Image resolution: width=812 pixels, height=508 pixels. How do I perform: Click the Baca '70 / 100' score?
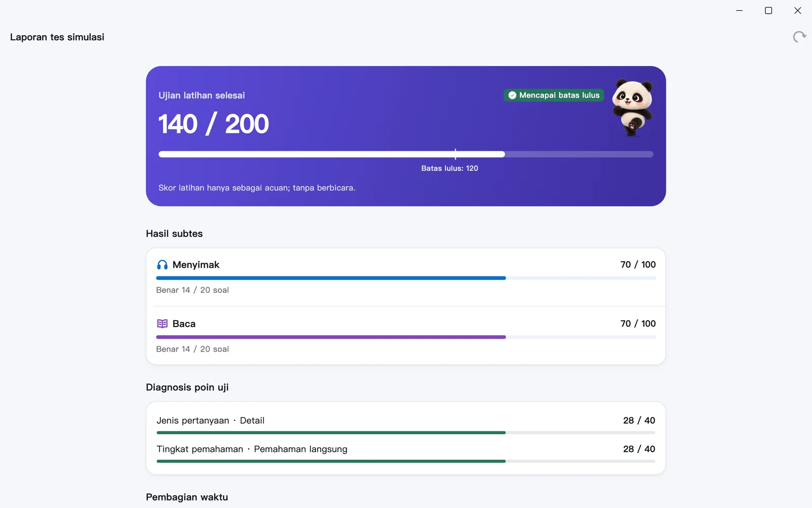point(638,324)
